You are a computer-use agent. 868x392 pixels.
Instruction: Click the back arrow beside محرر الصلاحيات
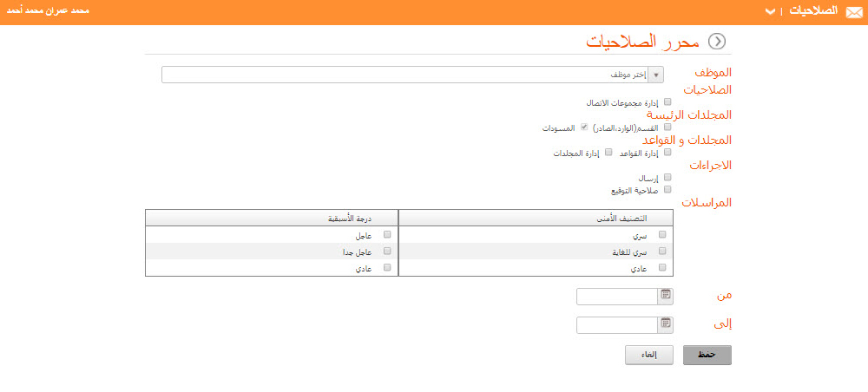pos(717,42)
